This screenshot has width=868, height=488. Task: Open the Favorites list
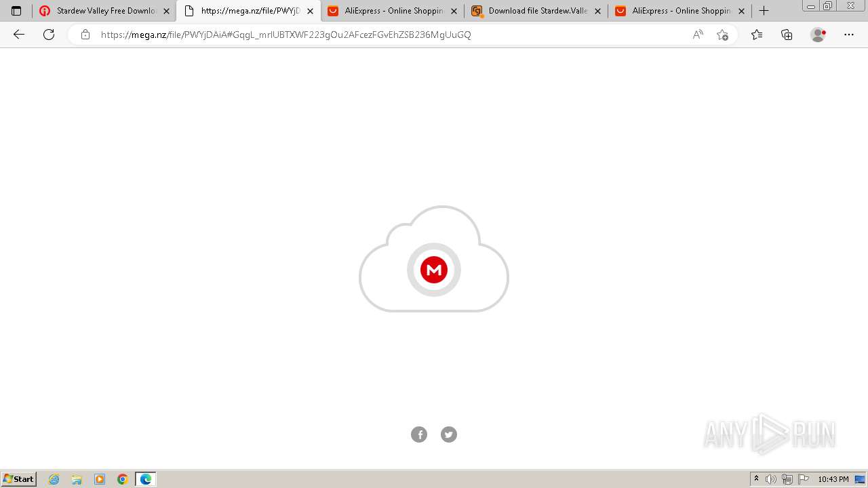click(757, 35)
